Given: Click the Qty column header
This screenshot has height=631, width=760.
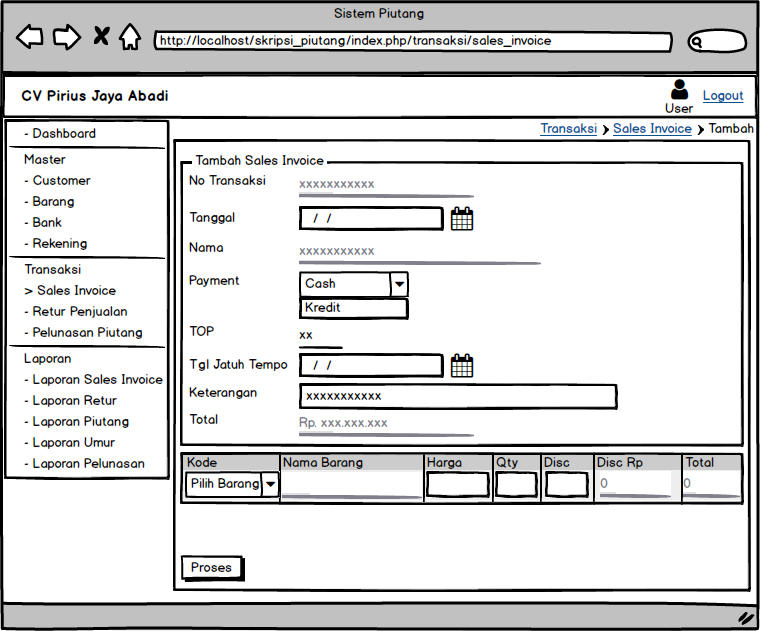Looking at the screenshot, I should tap(507, 462).
